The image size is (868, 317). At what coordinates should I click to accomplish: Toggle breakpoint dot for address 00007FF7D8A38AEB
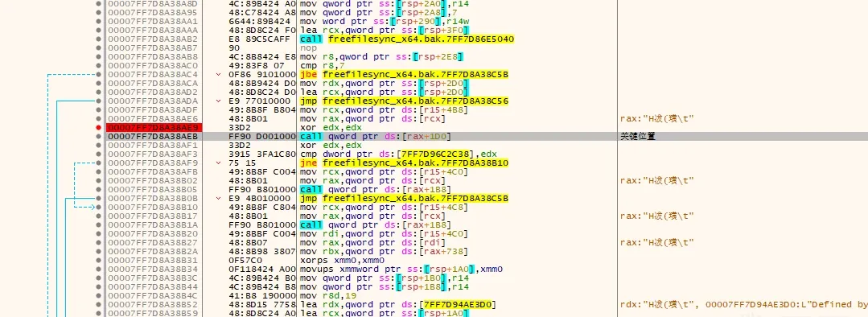98,136
